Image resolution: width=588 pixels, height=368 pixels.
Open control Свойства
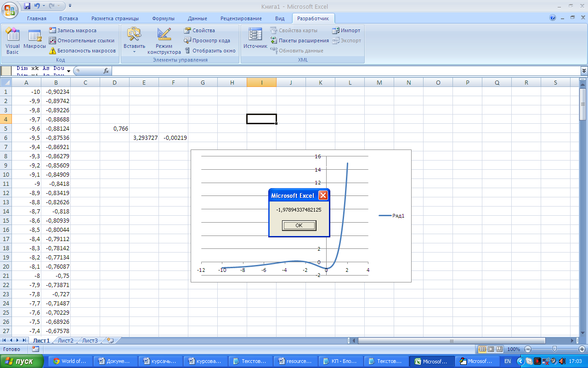point(199,30)
